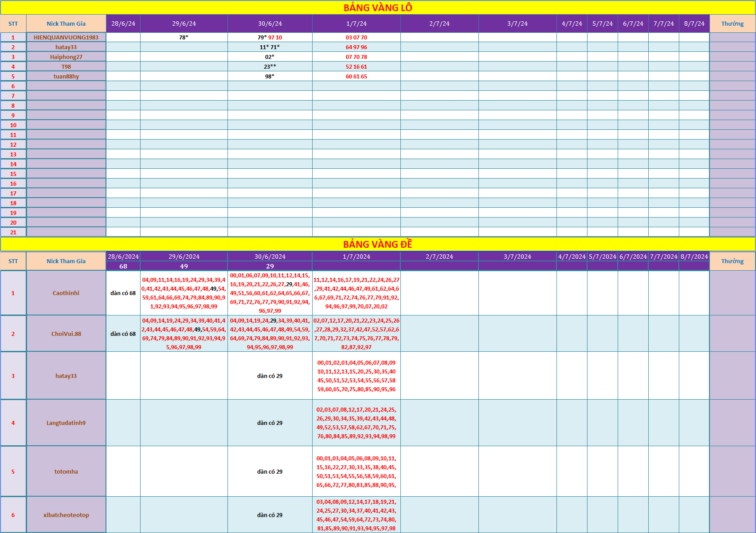Click row number 12 in the STT column
Viewport: 756px width, 533px height.
[13, 144]
